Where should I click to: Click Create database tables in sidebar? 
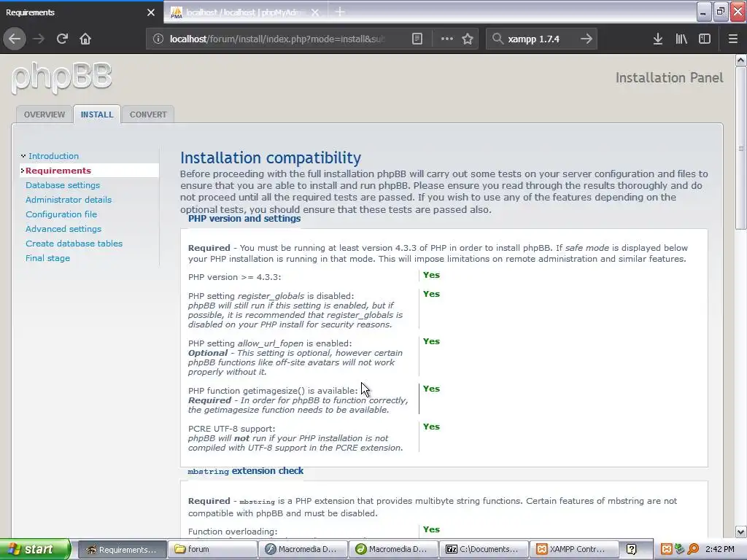(x=74, y=244)
